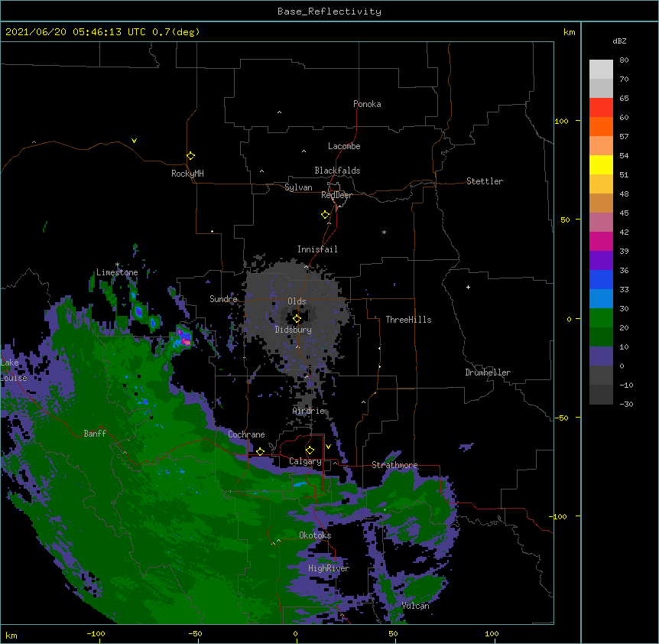
Task: Click the intense magenta storm cell west of Sundre
Action: (183, 337)
